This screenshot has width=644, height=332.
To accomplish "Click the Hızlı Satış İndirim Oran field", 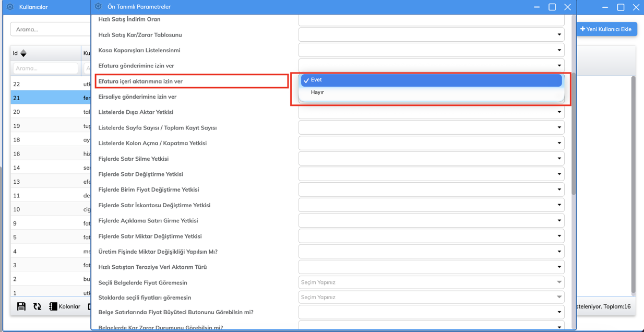I will [x=431, y=20].
